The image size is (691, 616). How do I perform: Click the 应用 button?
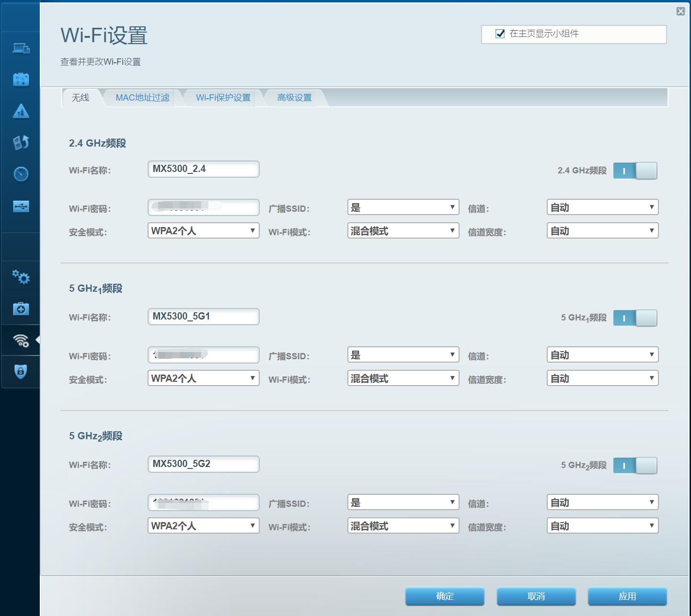tap(628, 596)
